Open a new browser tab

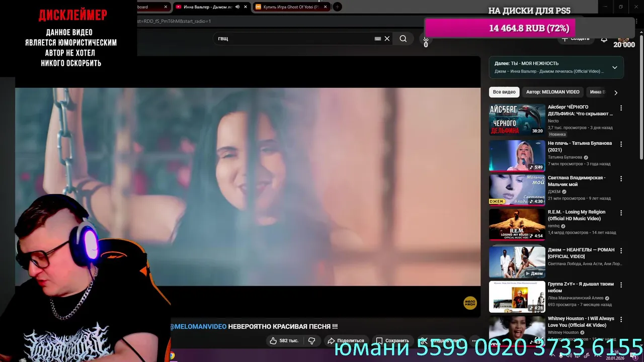338,7
